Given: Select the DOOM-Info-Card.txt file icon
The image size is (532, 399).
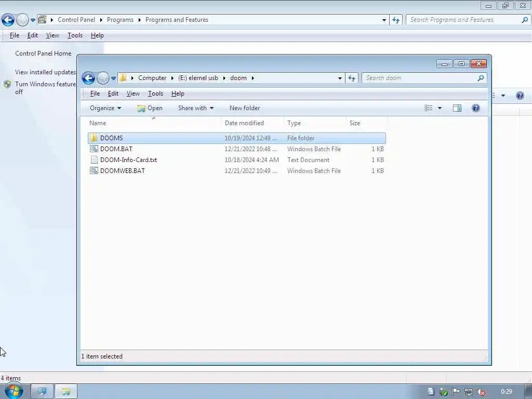Looking at the screenshot, I should [94, 160].
